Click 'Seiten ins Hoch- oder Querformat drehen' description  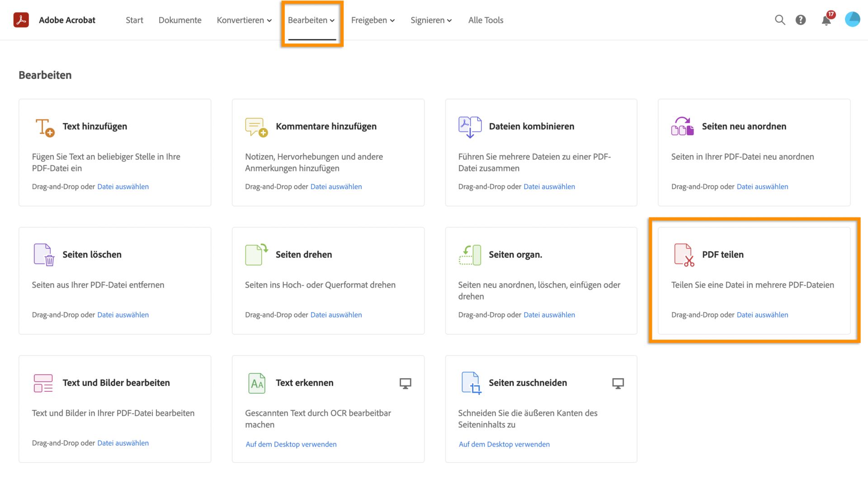(320, 285)
